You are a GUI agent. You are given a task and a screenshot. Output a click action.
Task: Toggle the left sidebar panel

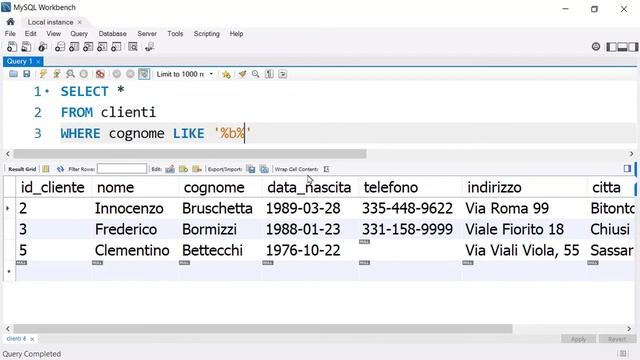pos(611,47)
